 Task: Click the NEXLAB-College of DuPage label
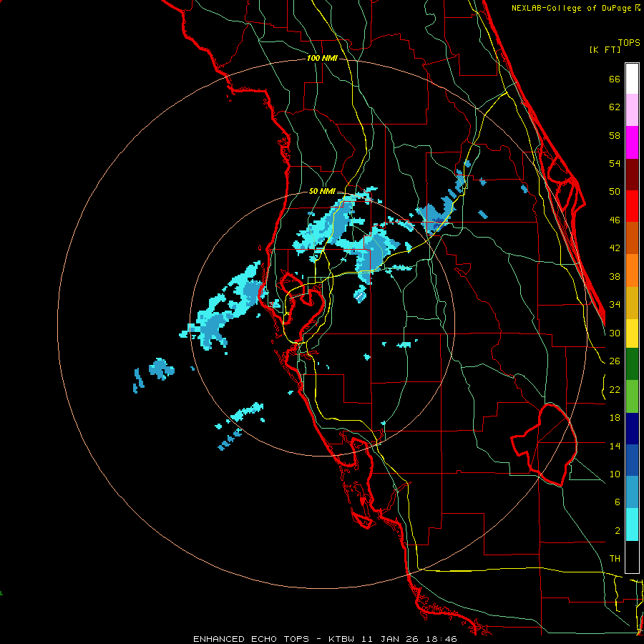575,8
